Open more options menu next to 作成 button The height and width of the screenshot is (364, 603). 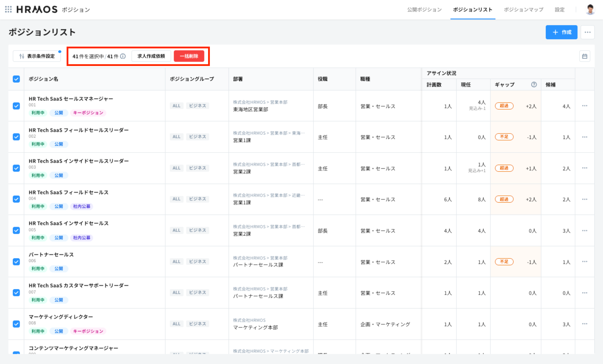tap(588, 32)
